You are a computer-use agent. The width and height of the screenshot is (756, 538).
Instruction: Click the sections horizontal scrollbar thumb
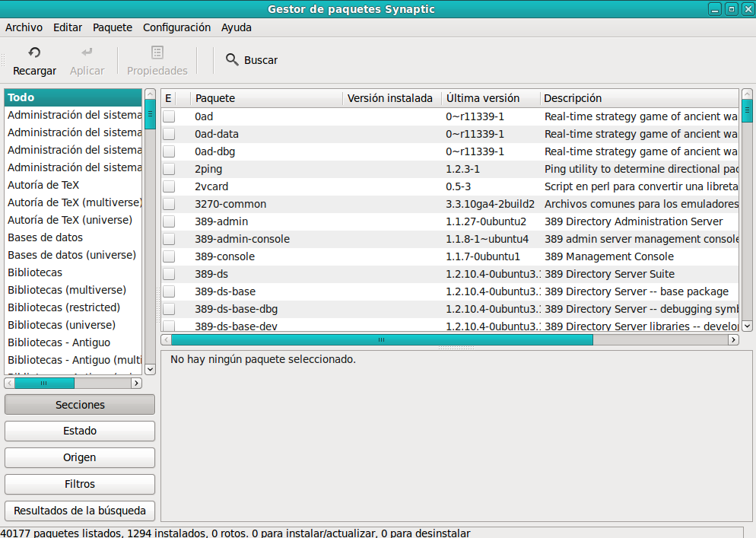tap(44, 383)
